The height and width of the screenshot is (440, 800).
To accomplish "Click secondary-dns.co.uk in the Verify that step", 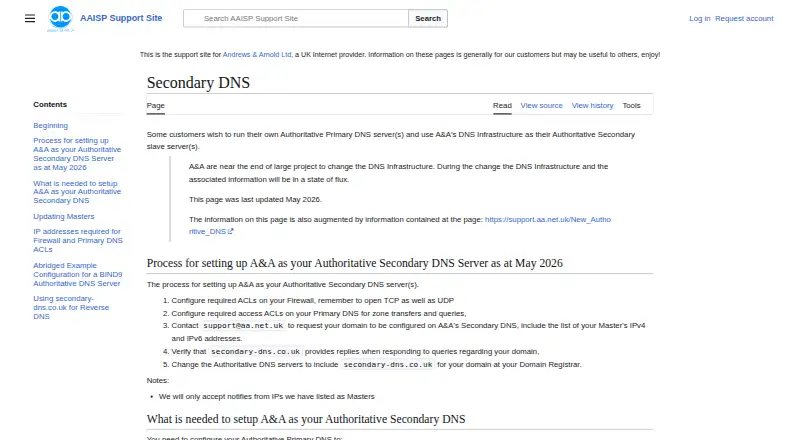I will 255,352.
